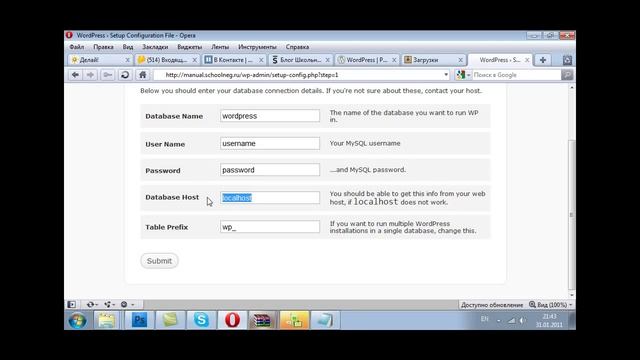
Task: Open the Windows Start button
Action: pyautogui.click(x=77, y=320)
